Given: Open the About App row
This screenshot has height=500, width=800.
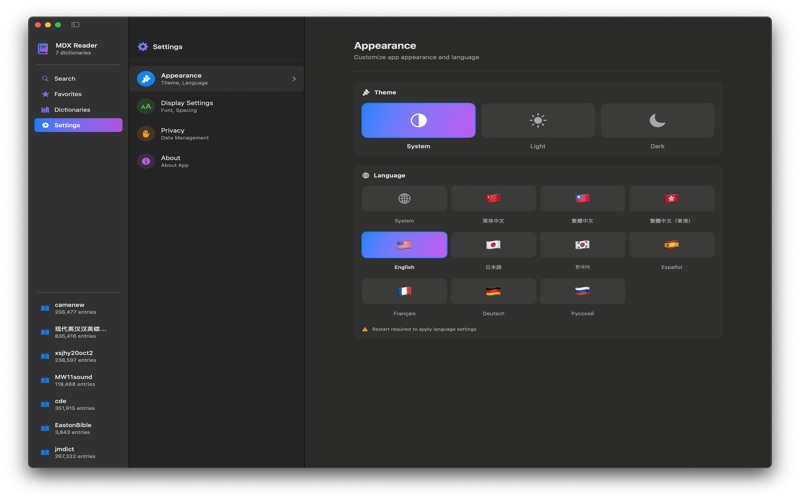Looking at the screenshot, I should coord(216,161).
